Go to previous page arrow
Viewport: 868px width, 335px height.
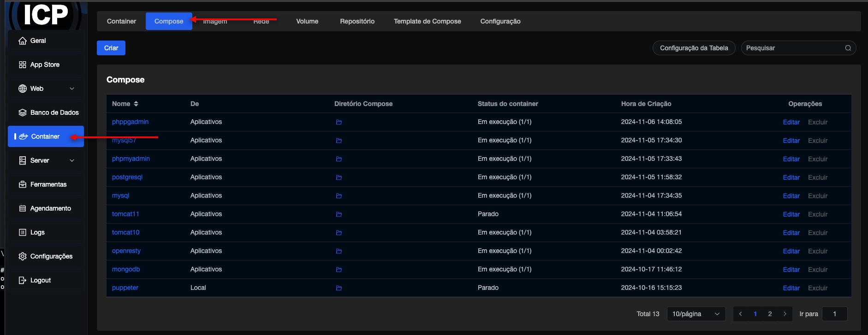(740, 314)
